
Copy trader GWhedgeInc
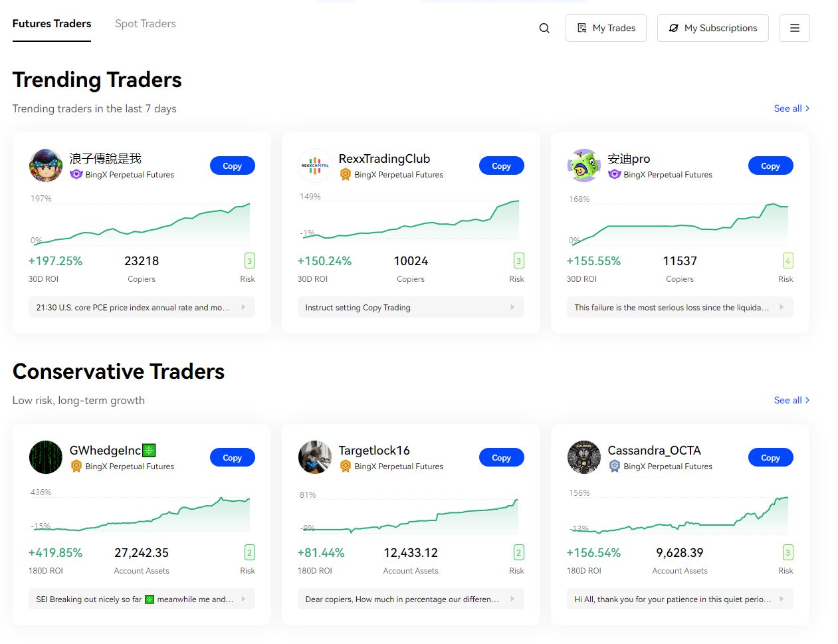pos(232,457)
